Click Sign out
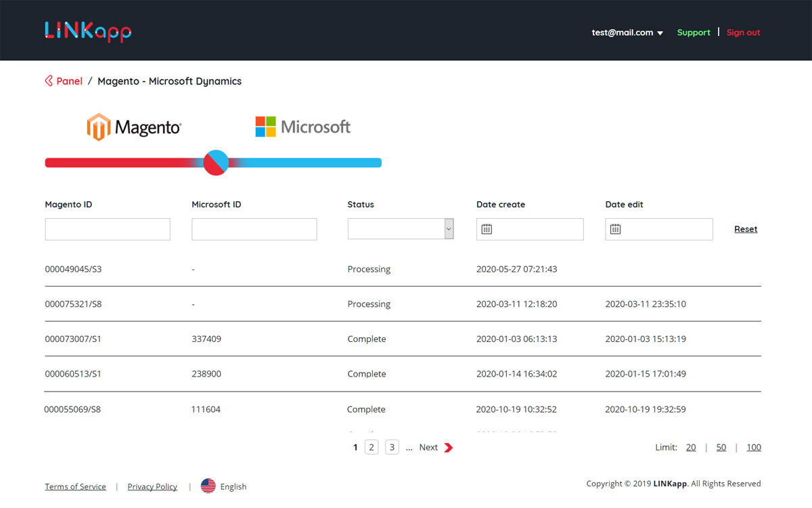Image resolution: width=812 pixels, height=508 pixels. (743, 33)
